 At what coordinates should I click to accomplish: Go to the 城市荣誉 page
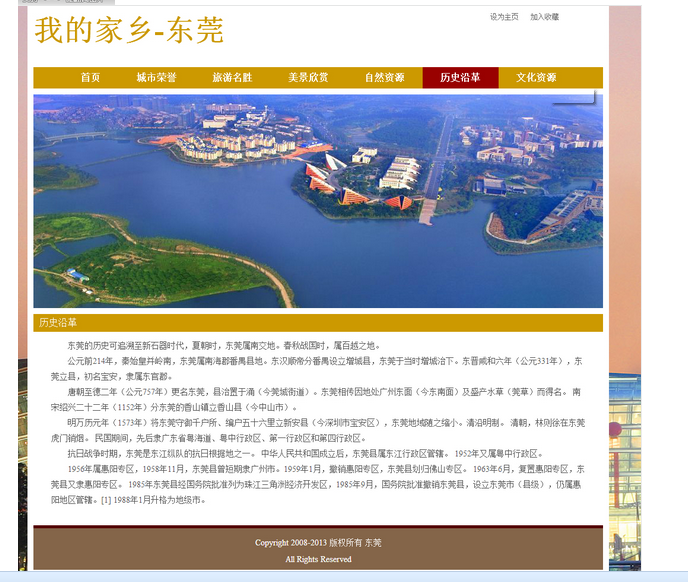coord(156,78)
